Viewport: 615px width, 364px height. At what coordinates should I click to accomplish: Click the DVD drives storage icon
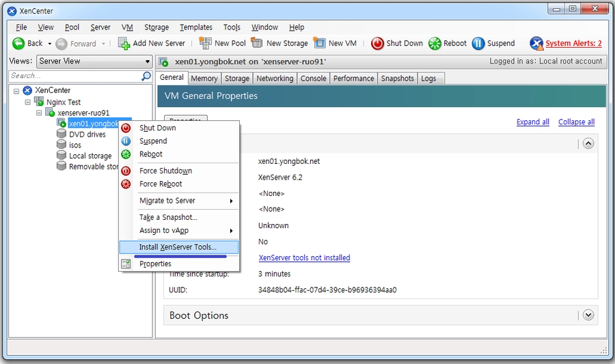(61, 134)
